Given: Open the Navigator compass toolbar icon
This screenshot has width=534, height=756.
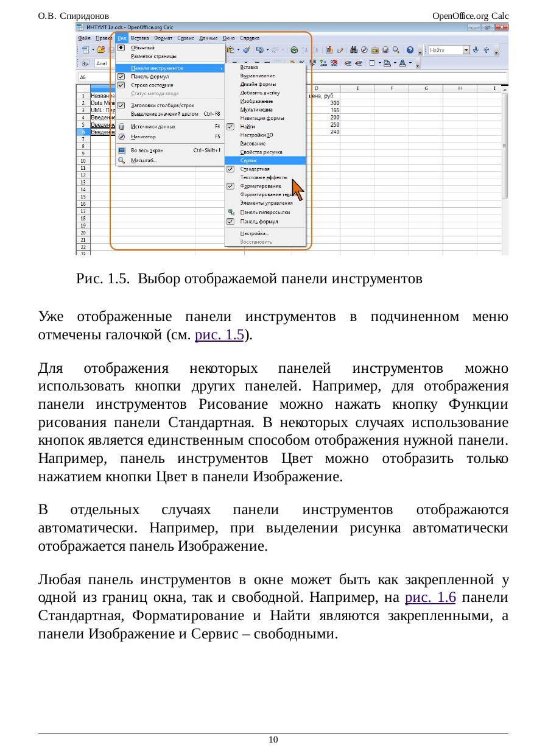Looking at the screenshot, I should click(x=364, y=50).
